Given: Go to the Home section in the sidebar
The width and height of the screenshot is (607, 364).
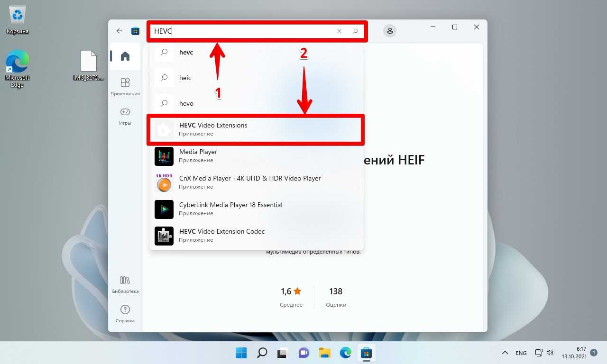Looking at the screenshot, I should [x=125, y=56].
